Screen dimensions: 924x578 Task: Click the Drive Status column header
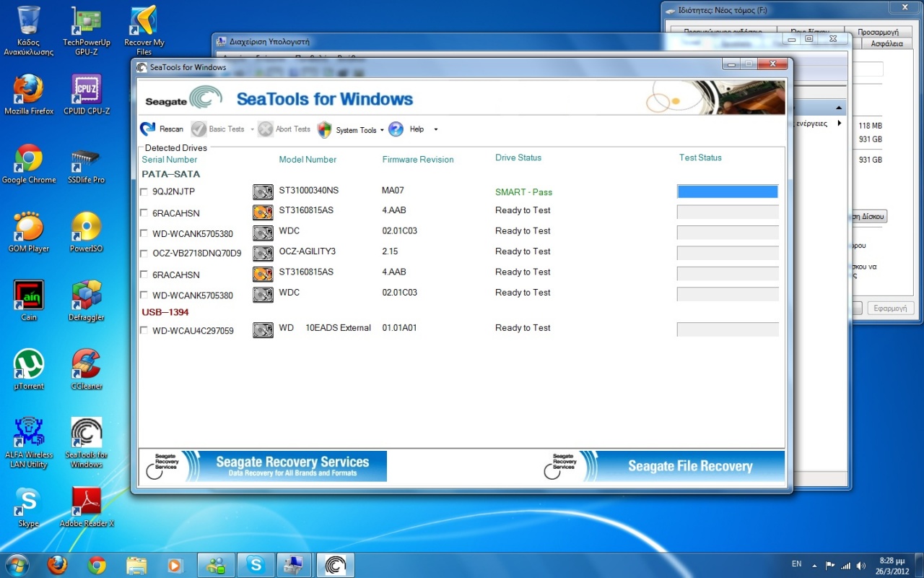coord(518,158)
